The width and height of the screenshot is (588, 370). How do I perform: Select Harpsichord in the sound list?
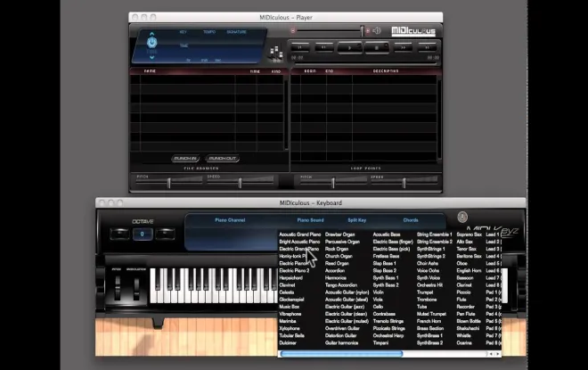[x=291, y=277]
